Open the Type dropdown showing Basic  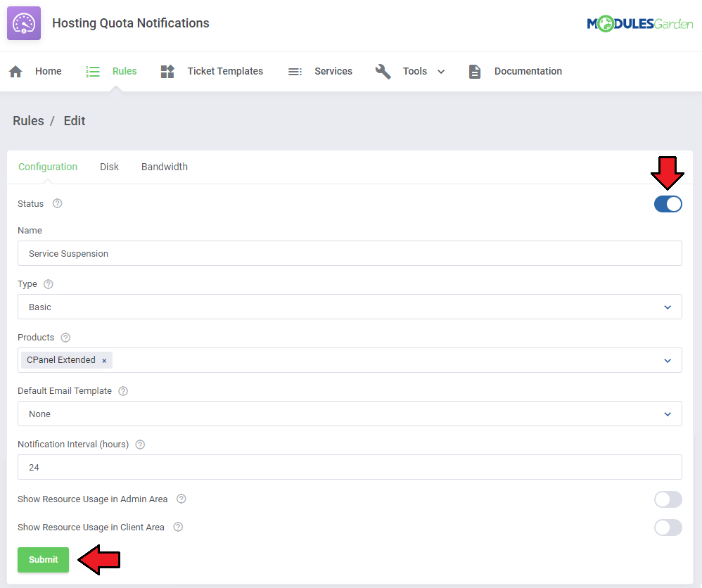(x=350, y=307)
